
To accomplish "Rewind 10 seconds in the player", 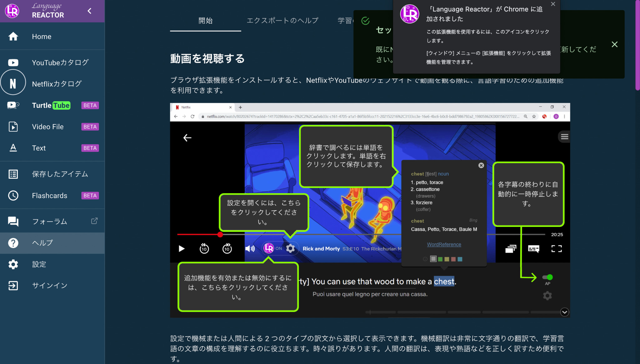I will pos(204,248).
